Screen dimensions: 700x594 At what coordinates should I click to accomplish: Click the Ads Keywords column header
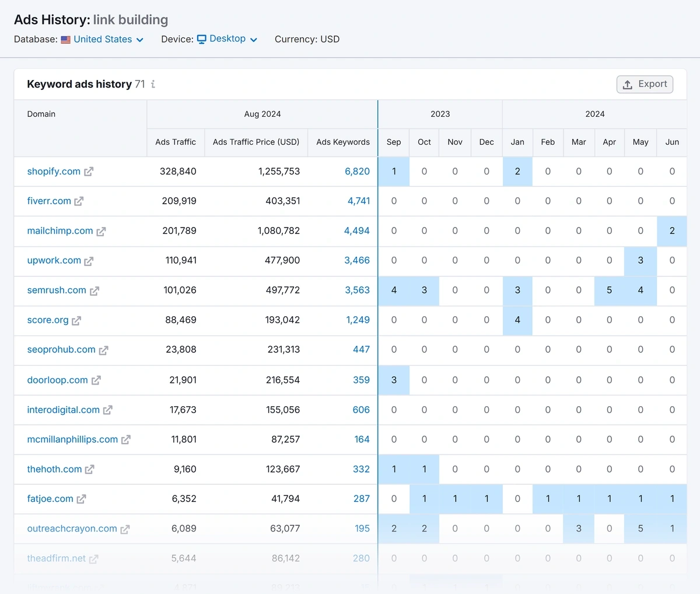click(343, 142)
